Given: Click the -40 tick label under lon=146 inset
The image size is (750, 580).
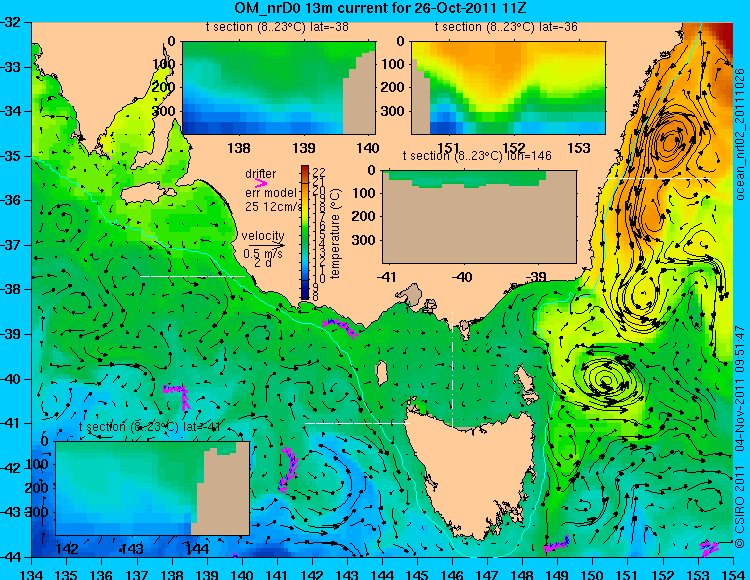Looking at the screenshot, I should click(461, 277).
